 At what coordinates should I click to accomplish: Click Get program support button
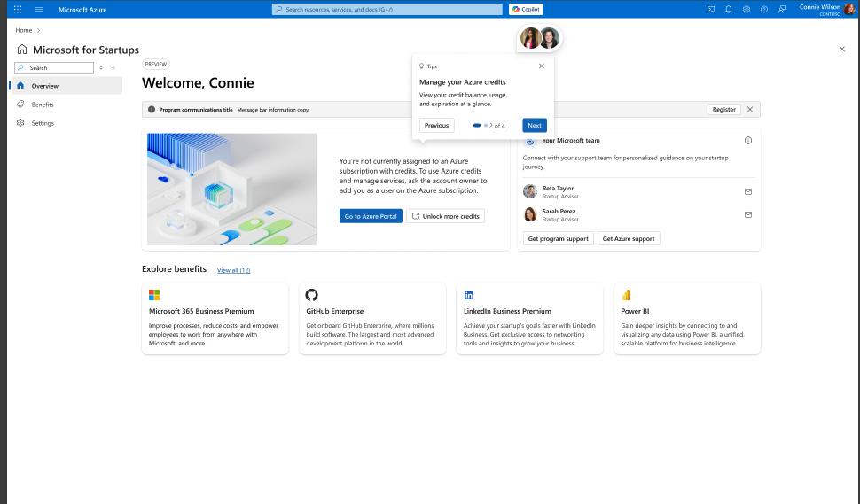click(x=558, y=239)
